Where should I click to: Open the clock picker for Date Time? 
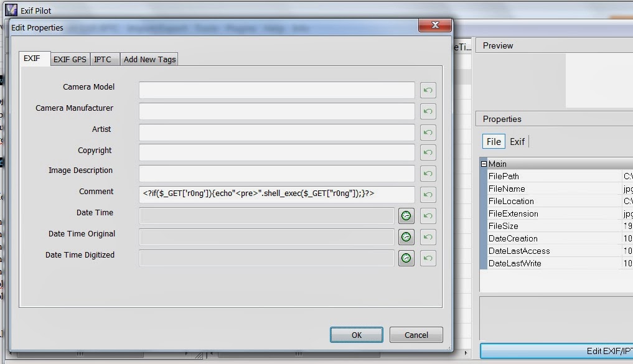point(406,216)
